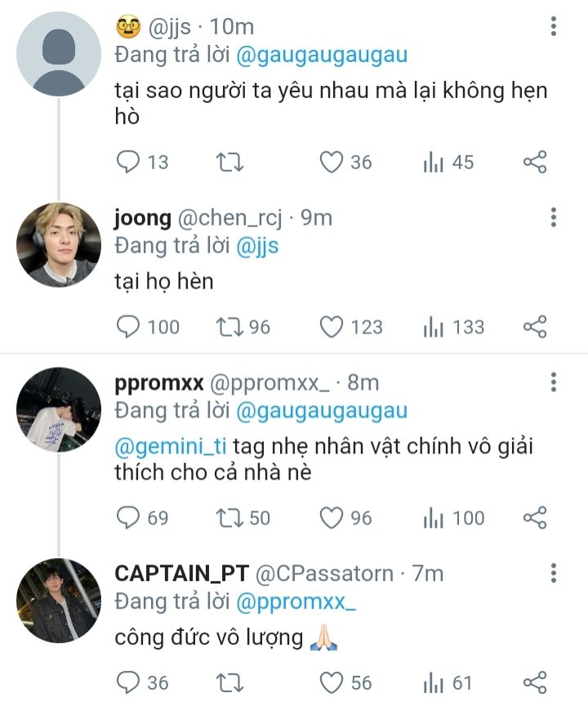The width and height of the screenshot is (588, 706).
Task: Retweet joong's tweet with 96 retweets
Action: pyautogui.click(x=229, y=328)
